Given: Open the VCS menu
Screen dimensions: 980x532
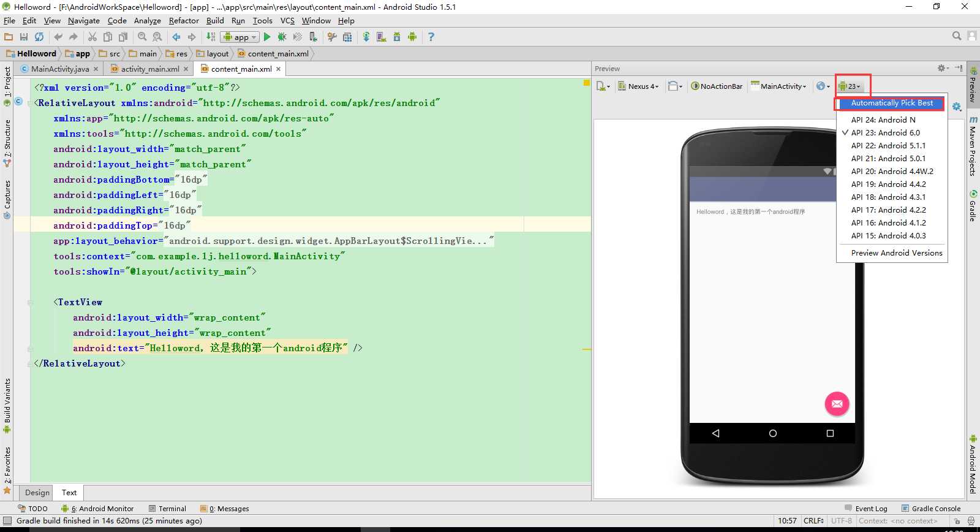Looking at the screenshot, I should tap(287, 20).
